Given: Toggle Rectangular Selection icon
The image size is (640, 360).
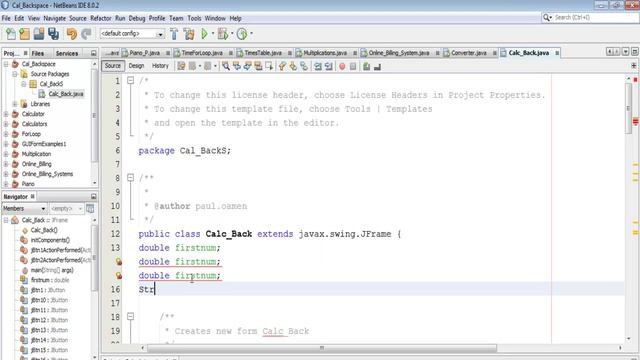Looking at the screenshot, I should pyautogui.click(x=269, y=66).
